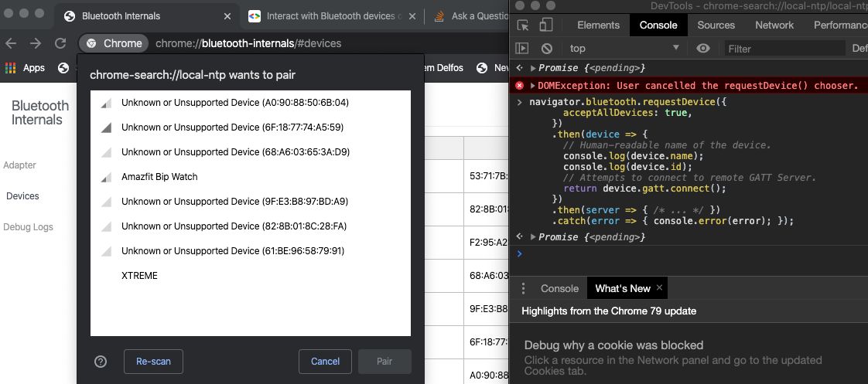
Task: Open the Apps grid icon in the bookmarks bar
Action: [11, 68]
